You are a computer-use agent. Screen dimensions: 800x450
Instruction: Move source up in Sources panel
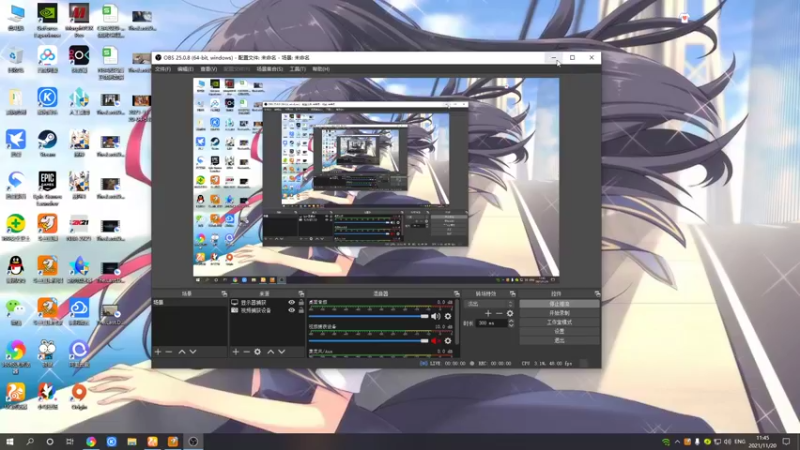click(x=270, y=352)
